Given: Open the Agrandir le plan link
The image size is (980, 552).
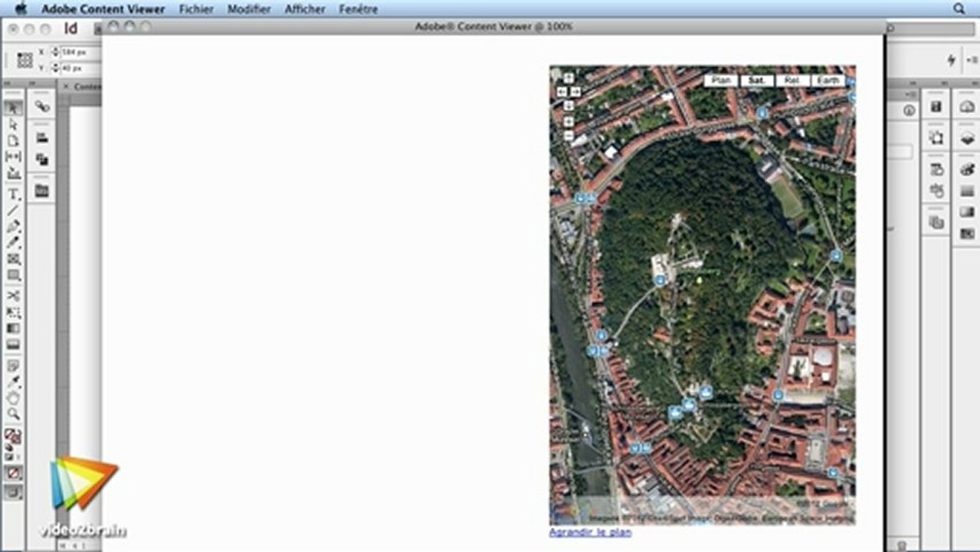Looking at the screenshot, I should pyautogui.click(x=590, y=531).
